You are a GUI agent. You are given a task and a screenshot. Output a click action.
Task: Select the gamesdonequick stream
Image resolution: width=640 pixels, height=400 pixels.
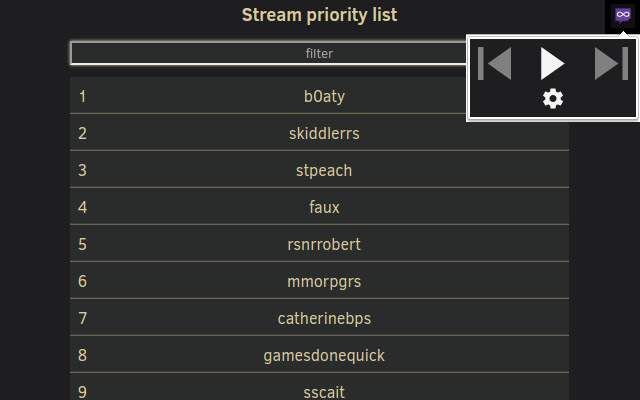pyautogui.click(x=319, y=355)
